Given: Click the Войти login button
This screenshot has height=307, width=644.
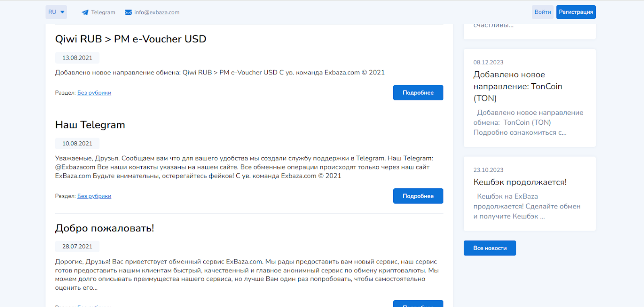Looking at the screenshot, I should point(543,12).
